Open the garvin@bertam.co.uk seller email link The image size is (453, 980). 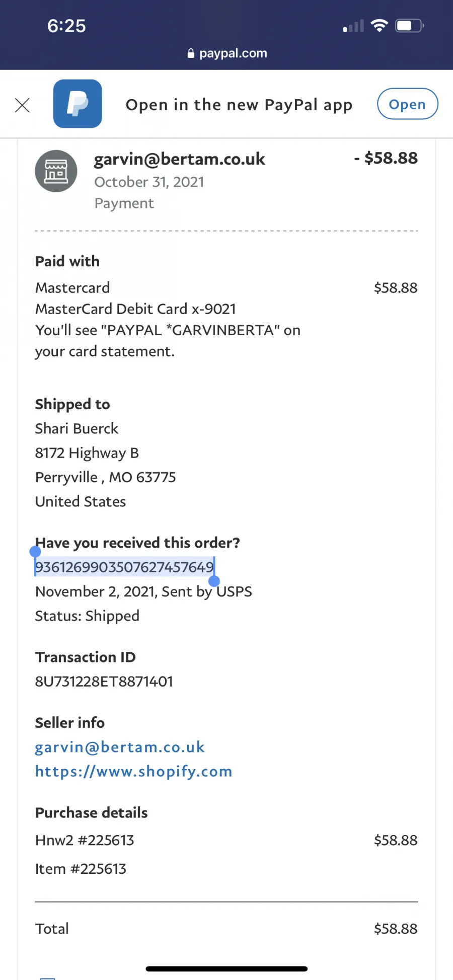pyautogui.click(x=120, y=747)
